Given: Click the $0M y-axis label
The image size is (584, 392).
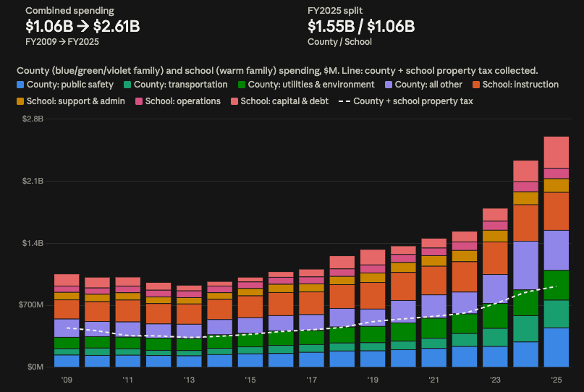Looking at the screenshot, I should [x=35, y=367].
